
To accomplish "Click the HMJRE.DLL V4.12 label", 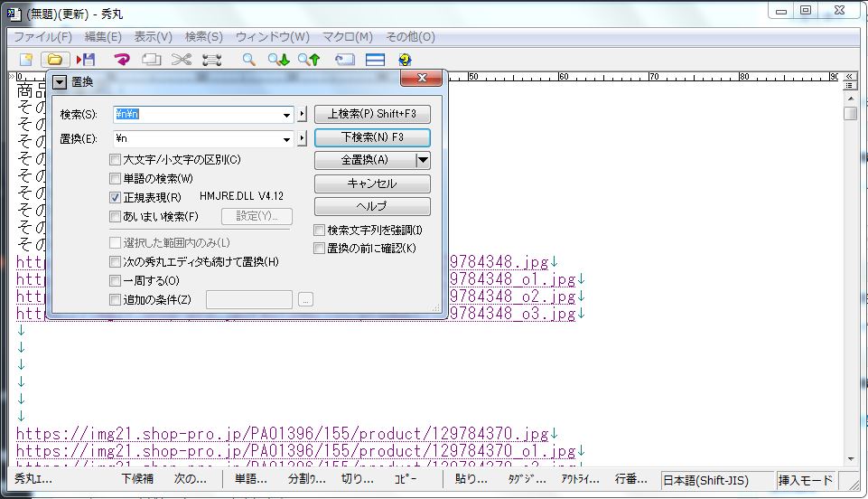I will (x=241, y=196).
